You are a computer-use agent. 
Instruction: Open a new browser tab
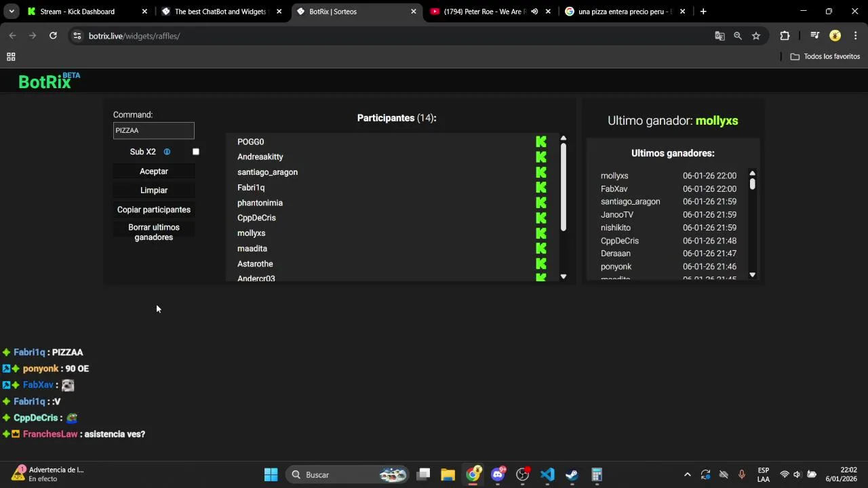tap(703, 12)
